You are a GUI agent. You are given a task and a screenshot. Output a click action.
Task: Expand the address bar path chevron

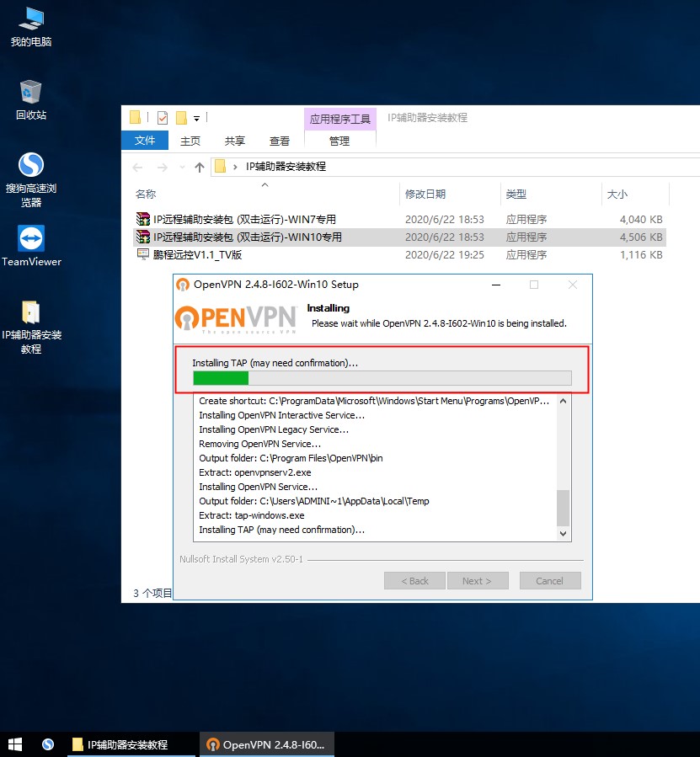[235, 167]
